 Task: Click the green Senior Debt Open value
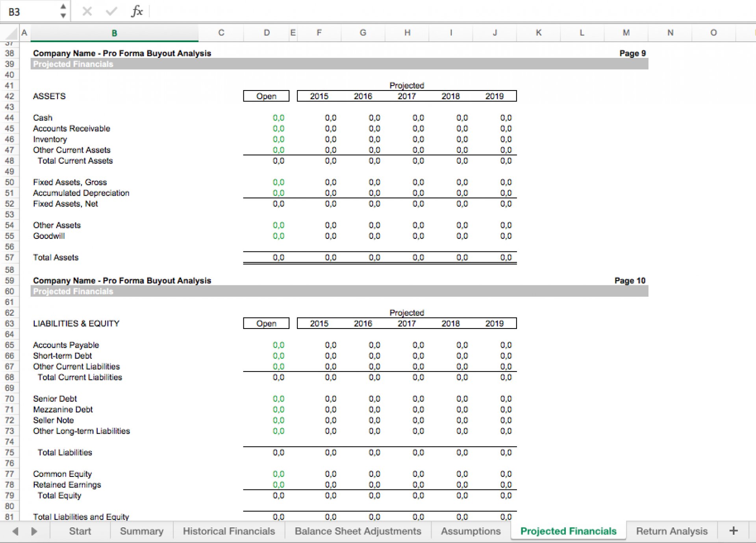click(x=278, y=399)
